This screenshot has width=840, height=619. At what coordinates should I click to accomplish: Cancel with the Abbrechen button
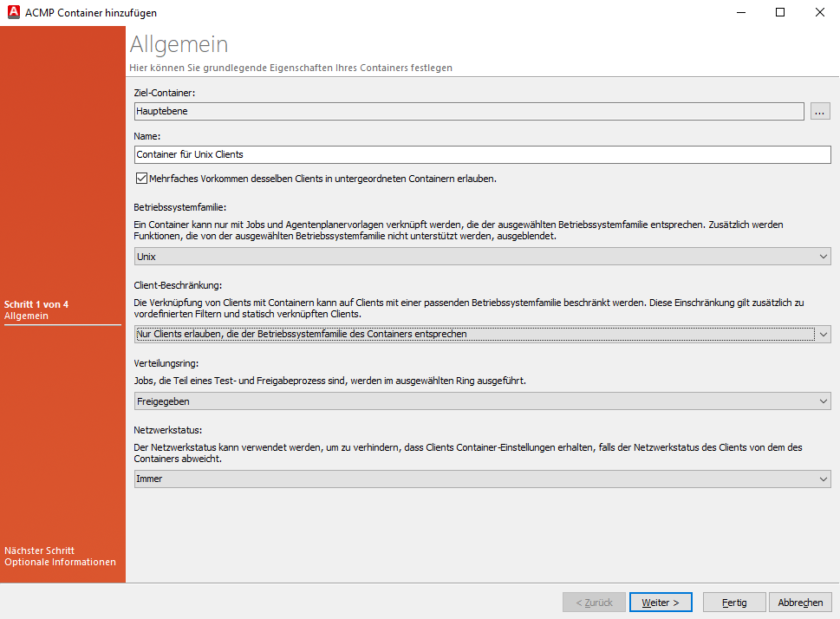pos(800,603)
